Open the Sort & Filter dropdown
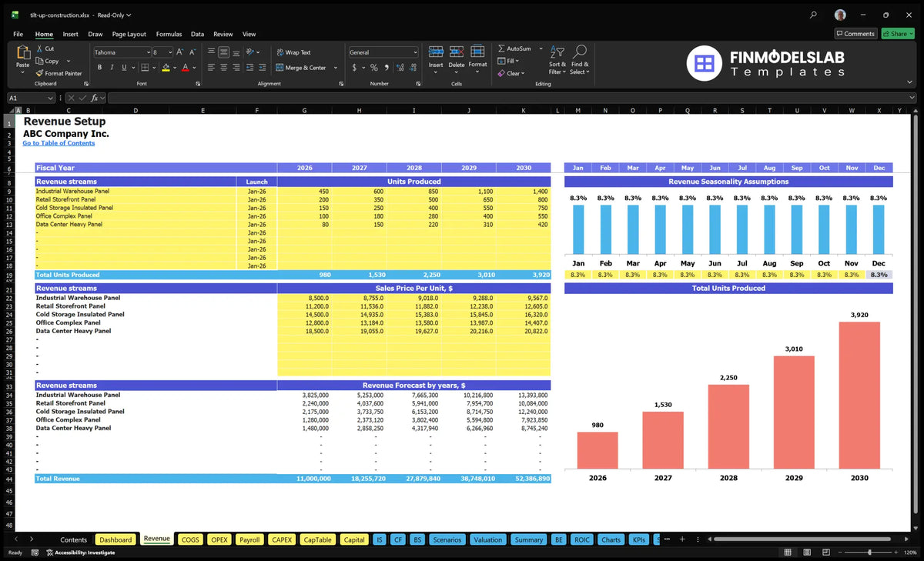 (557, 60)
